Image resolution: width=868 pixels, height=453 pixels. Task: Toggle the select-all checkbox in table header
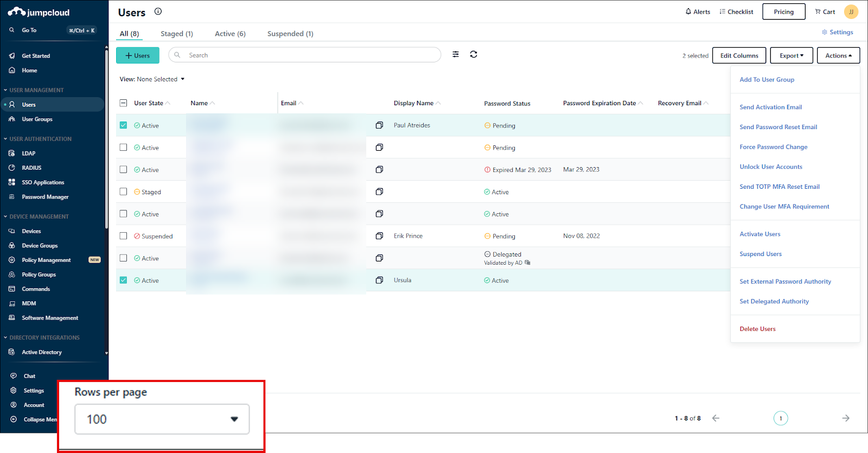click(x=123, y=103)
